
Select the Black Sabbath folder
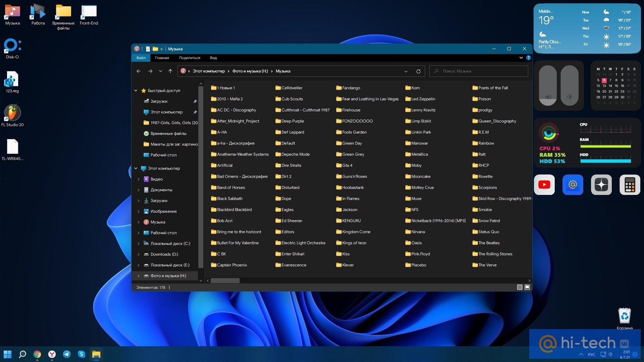coord(227,199)
